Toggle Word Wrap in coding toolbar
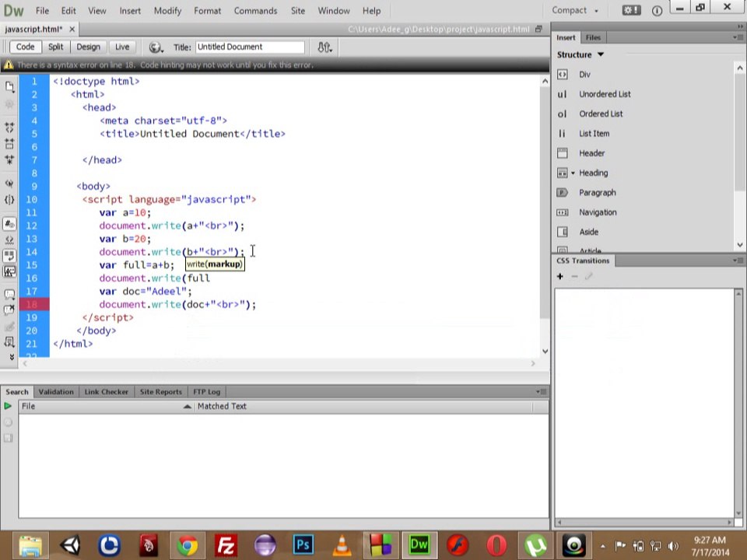The width and height of the screenshot is (747, 560). point(9,256)
